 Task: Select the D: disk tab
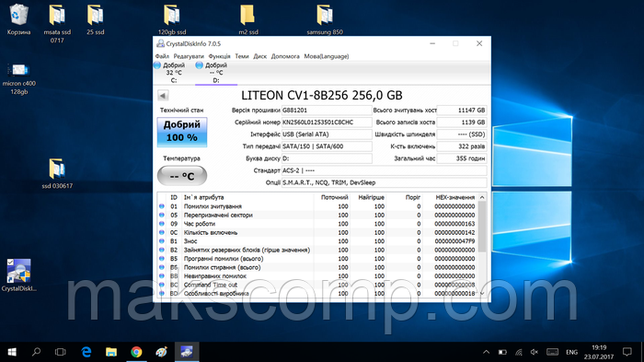tap(216, 73)
